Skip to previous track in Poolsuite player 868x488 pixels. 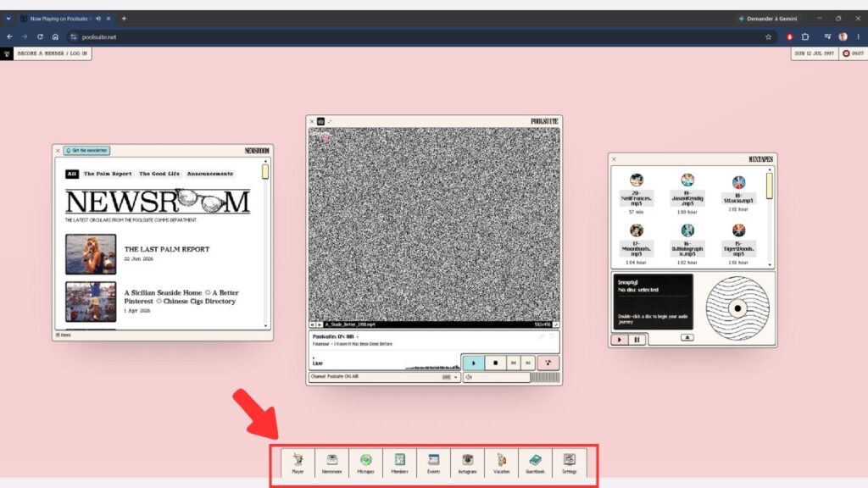point(513,363)
